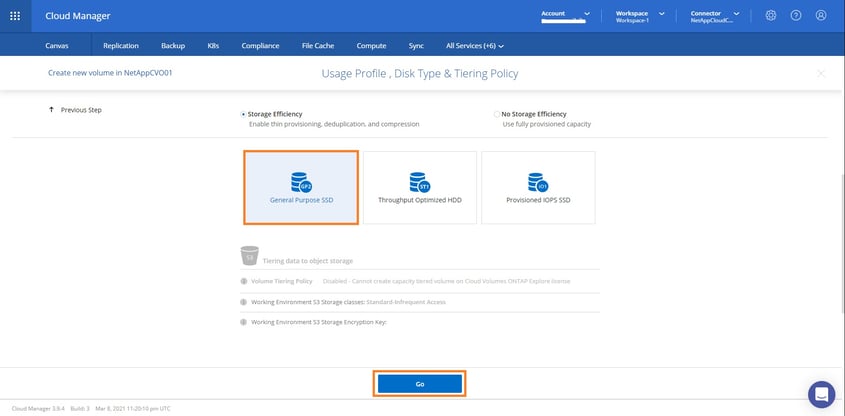845x416 pixels.
Task: Expand the Workspace dropdown
Action: [661, 14]
